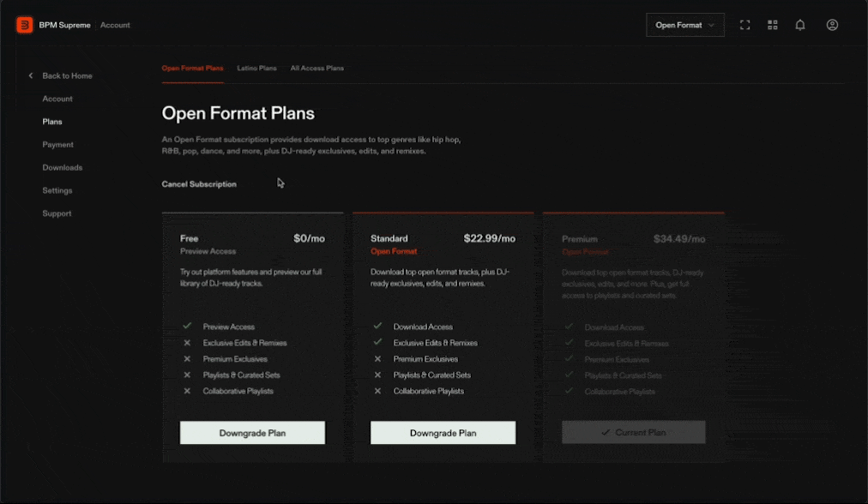Click Preview Access subtitle under Free
868x504 pixels.
click(x=208, y=251)
